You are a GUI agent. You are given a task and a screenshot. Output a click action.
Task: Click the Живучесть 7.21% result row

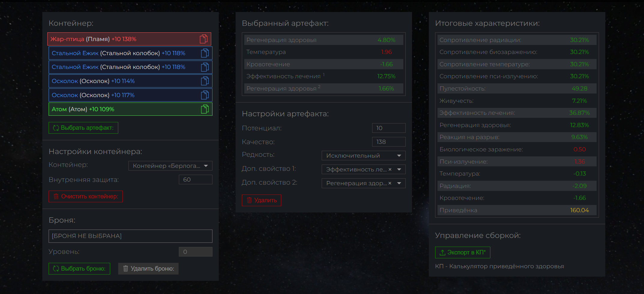point(517,101)
